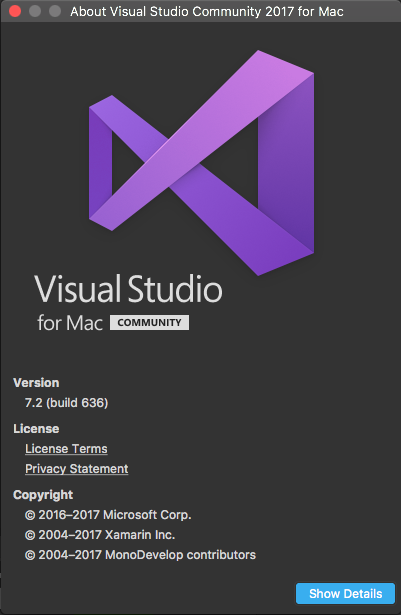This screenshot has width=401, height=615.
Task: Click the Copyright heading
Action: coord(43,495)
